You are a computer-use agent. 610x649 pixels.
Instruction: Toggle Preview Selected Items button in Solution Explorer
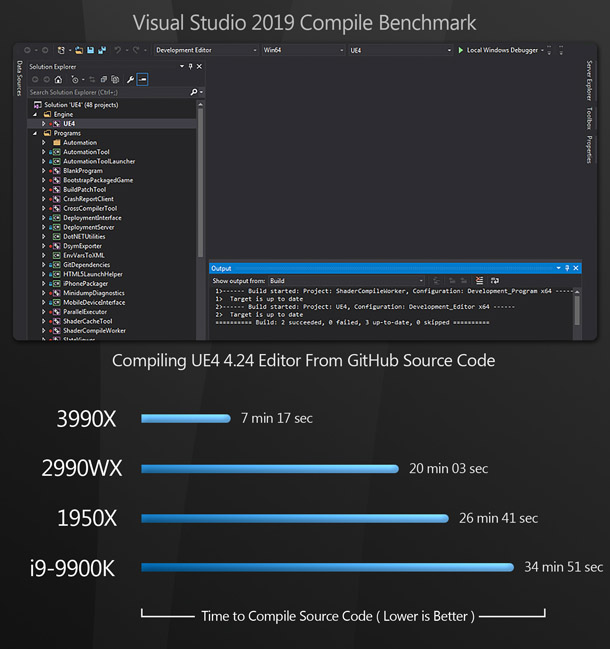click(142, 79)
